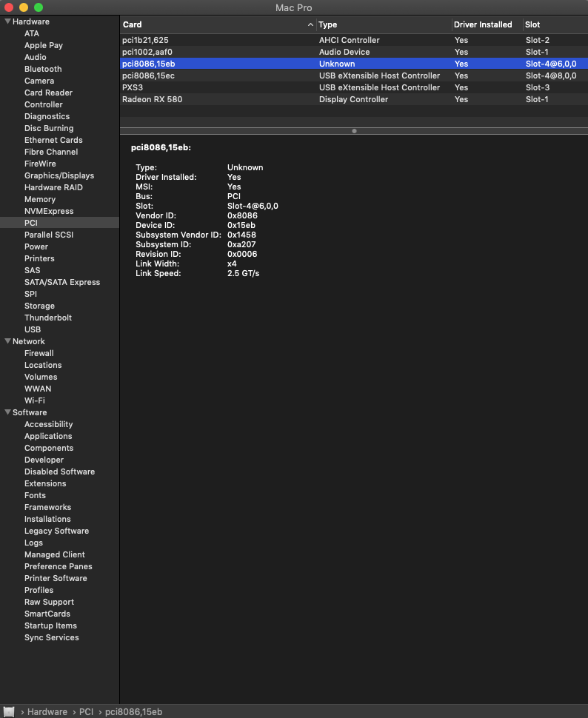
Task: Select SATA/SATA Express in the sidebar
Action: tap(62, 282)
